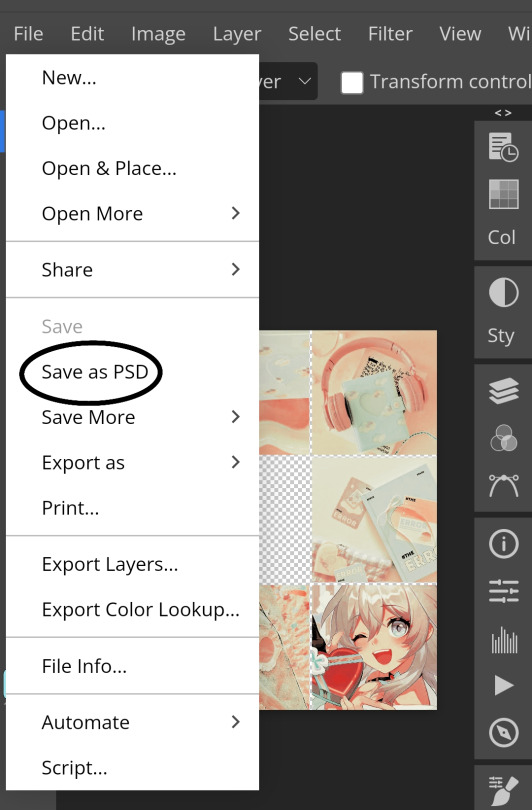Choose Export Color Lookup... entry

[x=132, y=610]
